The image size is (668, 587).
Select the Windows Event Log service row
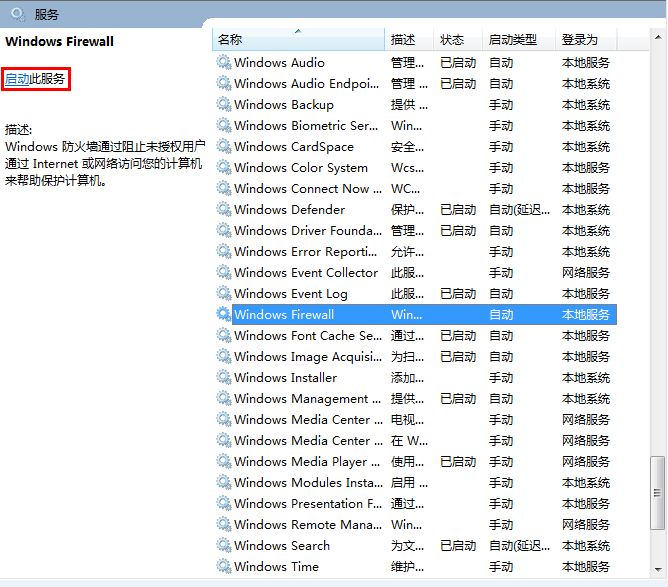291,293
